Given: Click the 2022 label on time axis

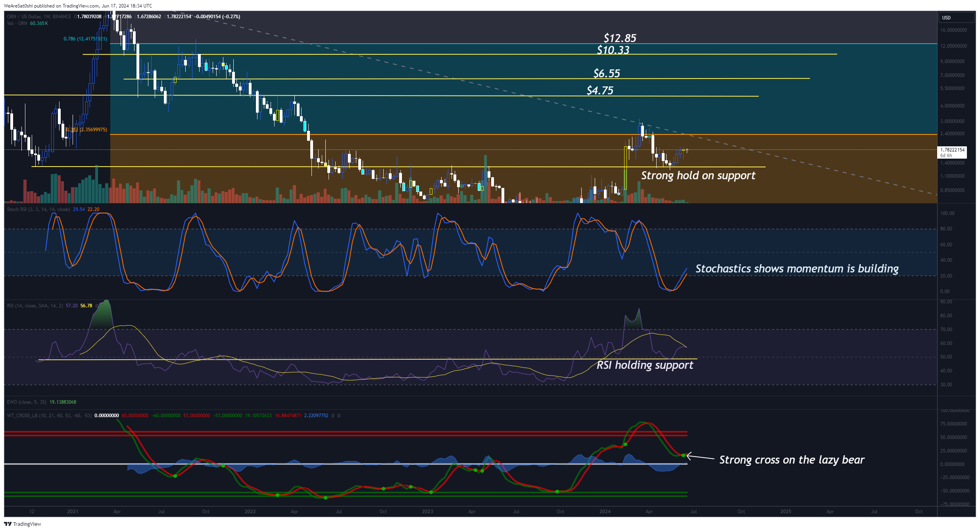Looking at the screenshot, I should coord(250,512).
